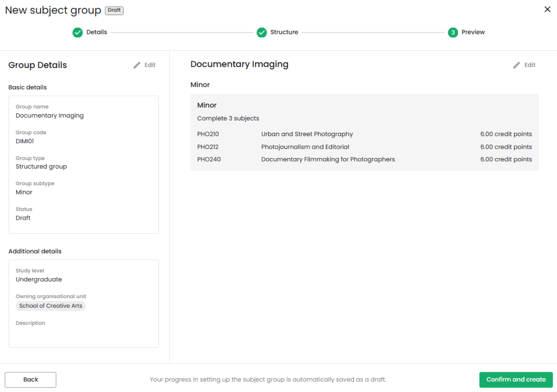The image size is (557, 392).
Task: Click the Complete 3 subjects rule text
Action: pos(228,118)
